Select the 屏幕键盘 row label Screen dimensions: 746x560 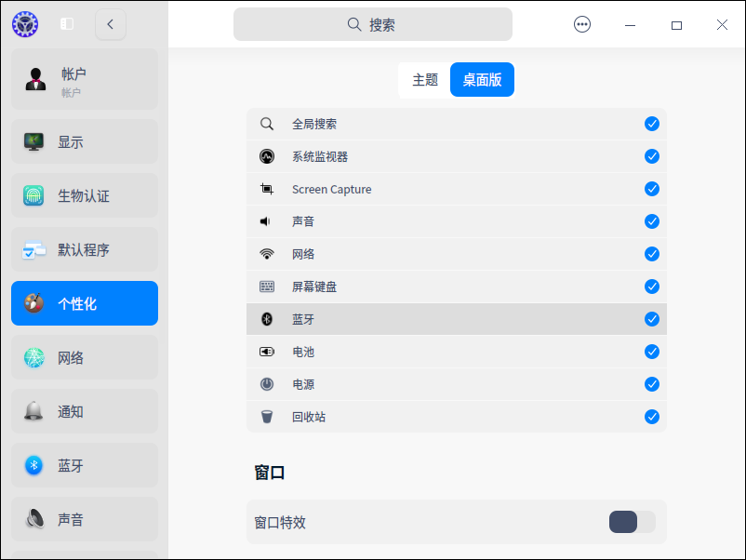pyautogui.click(x=314, y=287)
